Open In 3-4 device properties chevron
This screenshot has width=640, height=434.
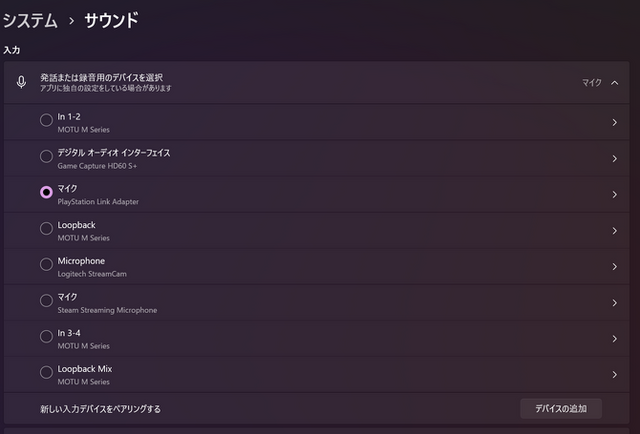(x=614, y=339)
